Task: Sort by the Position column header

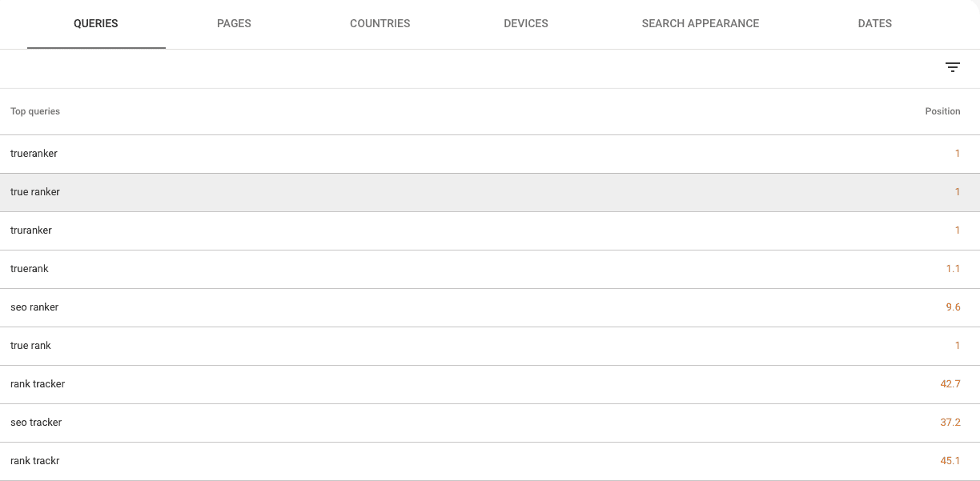Action: tap(942, 111)
